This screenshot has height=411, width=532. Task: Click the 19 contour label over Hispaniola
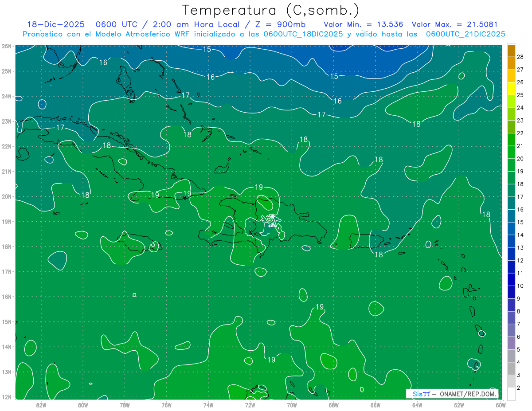coord(259,188)
